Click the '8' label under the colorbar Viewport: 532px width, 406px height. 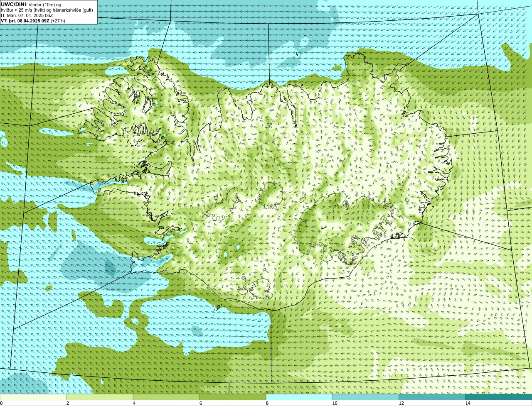point(267,403)
